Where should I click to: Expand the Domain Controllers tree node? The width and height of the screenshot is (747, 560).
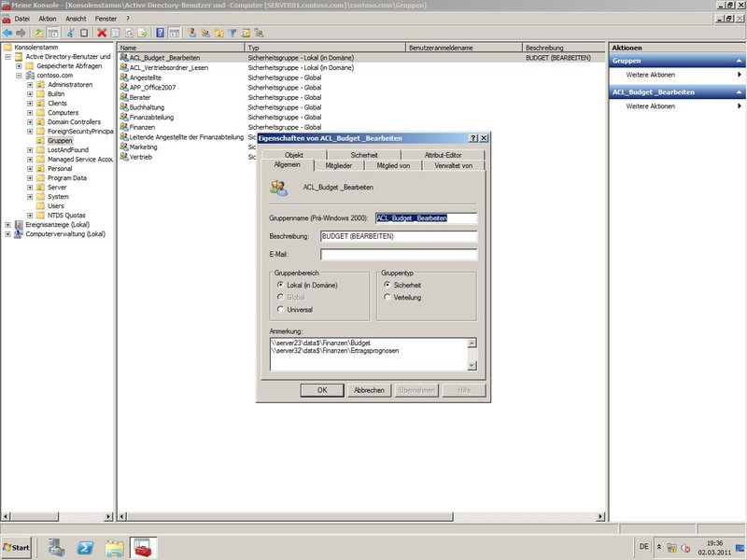pos(30,122)
